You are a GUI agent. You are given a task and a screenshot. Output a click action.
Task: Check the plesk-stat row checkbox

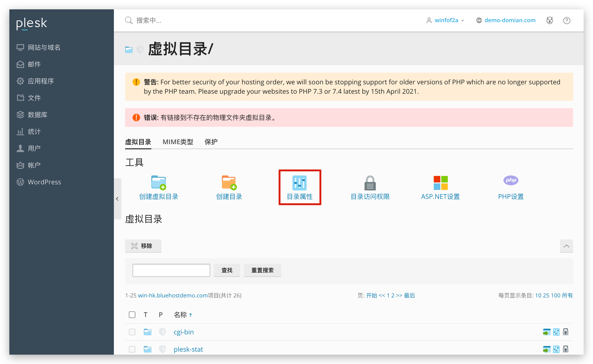tap(132, 349)
